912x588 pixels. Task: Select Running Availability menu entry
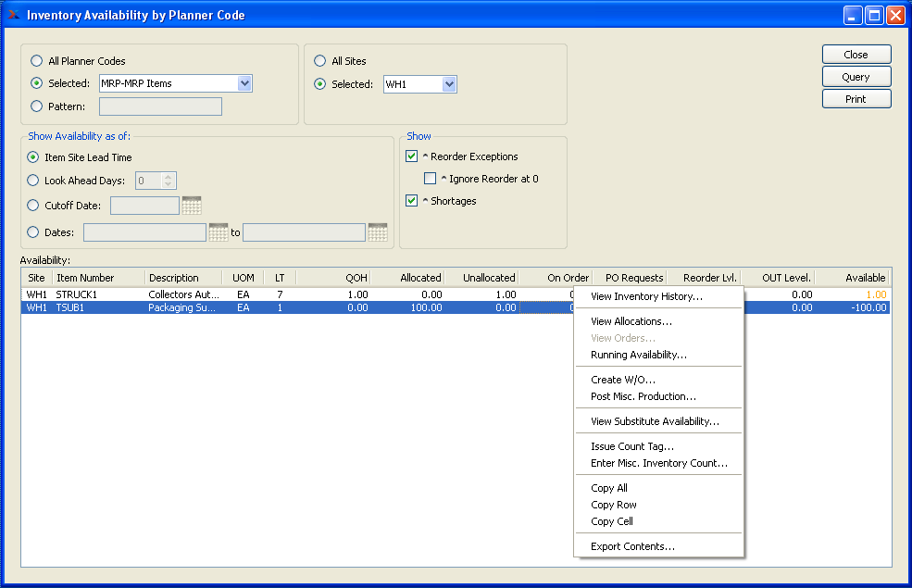(x=639, y=355)
